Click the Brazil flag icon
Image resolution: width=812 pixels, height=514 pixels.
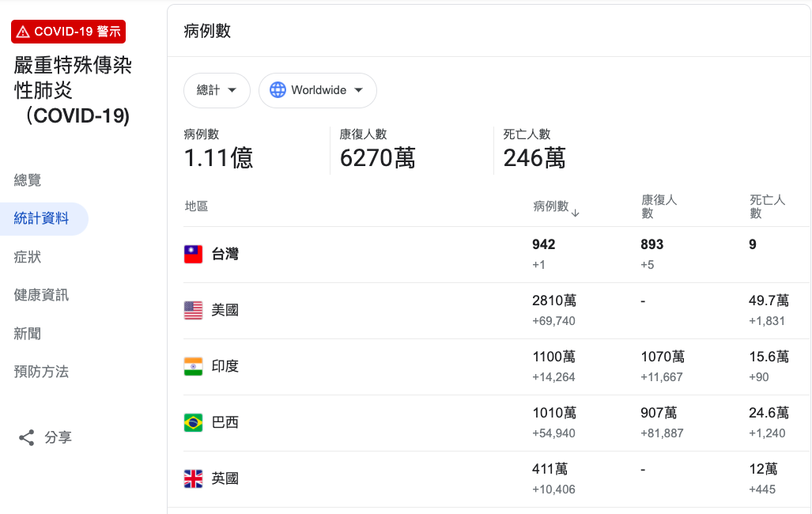[193, 423]
